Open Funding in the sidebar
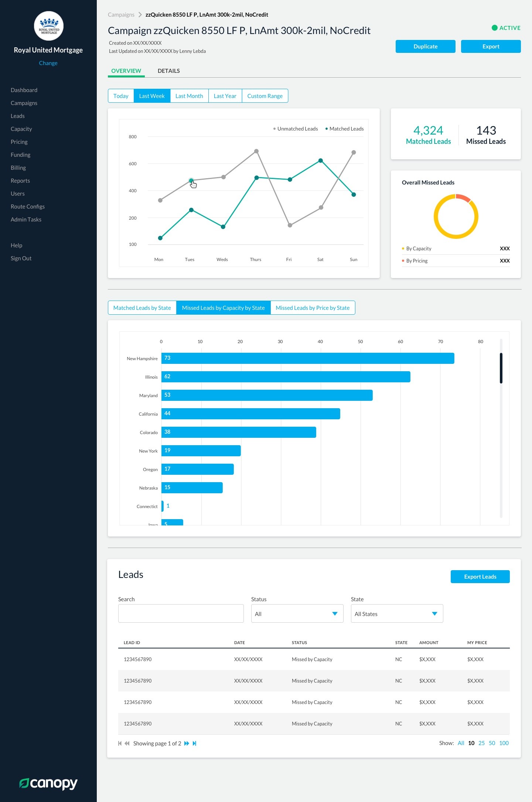 21,155
